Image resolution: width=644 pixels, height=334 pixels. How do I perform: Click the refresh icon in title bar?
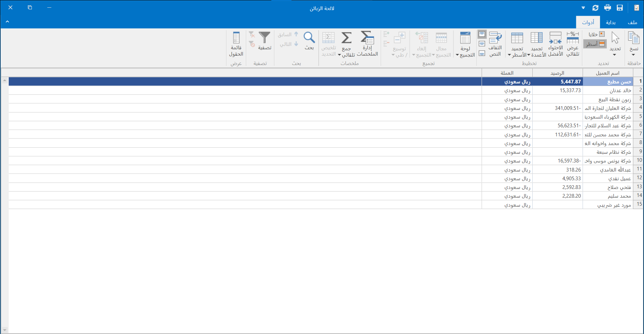595,8
